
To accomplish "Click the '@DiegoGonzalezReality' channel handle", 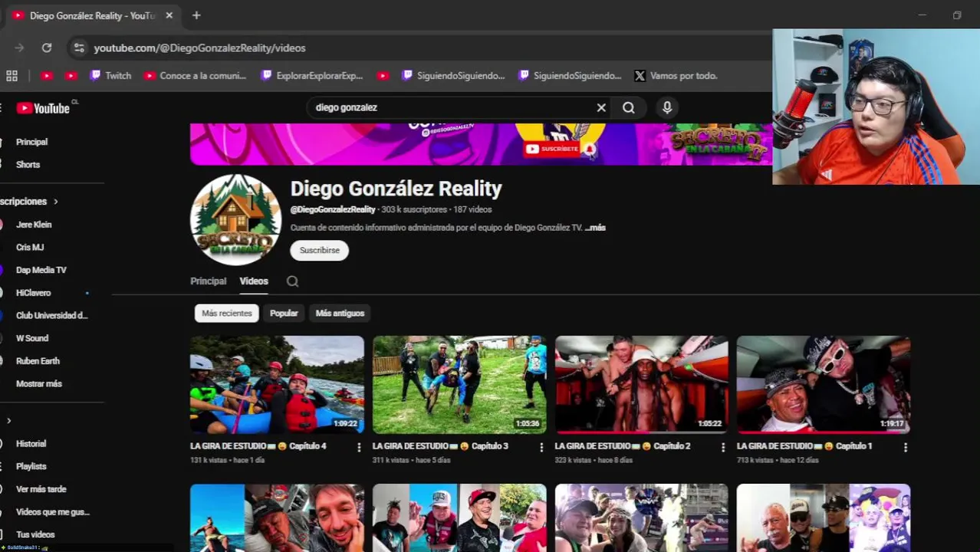I will coord(333,209).
